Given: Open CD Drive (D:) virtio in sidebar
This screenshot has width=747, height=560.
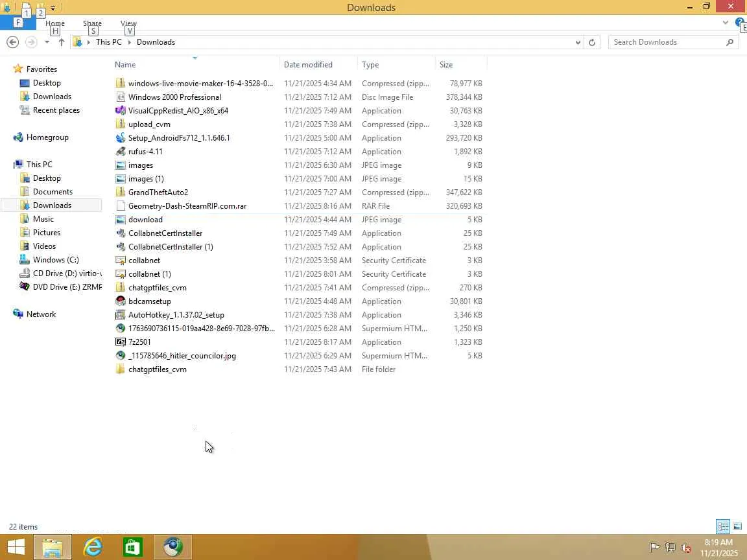Looking at the screenshot, I should point(67,274).
